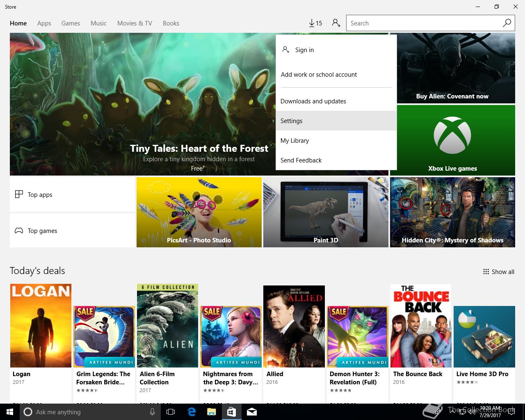Click the Allied title text
This screenshot has height=420, width=525.
275,374
